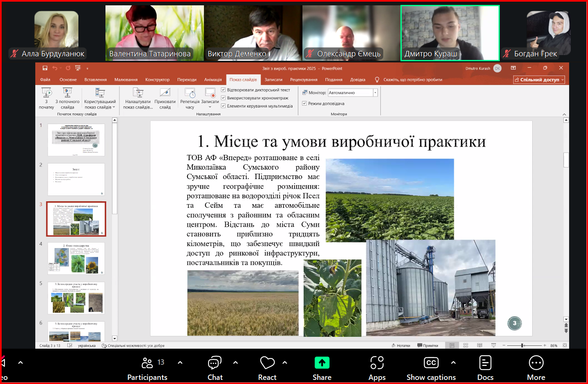This screenshot has width=588, height=384.
Task: Open the Монітор dropdown set to Автоматично
Action: tap(375, 93)
